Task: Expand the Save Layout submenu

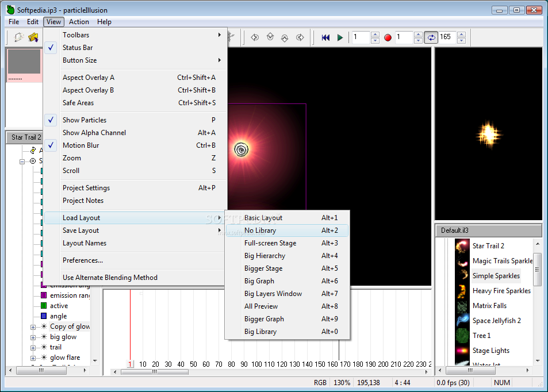Action: pyautogui.click(x=135, y=230)
